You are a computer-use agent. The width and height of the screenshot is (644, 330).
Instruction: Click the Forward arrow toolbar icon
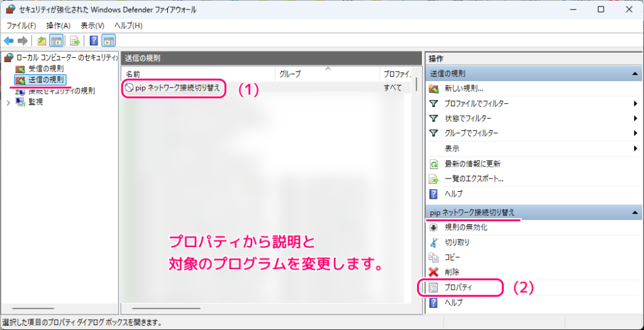point(23,41)
